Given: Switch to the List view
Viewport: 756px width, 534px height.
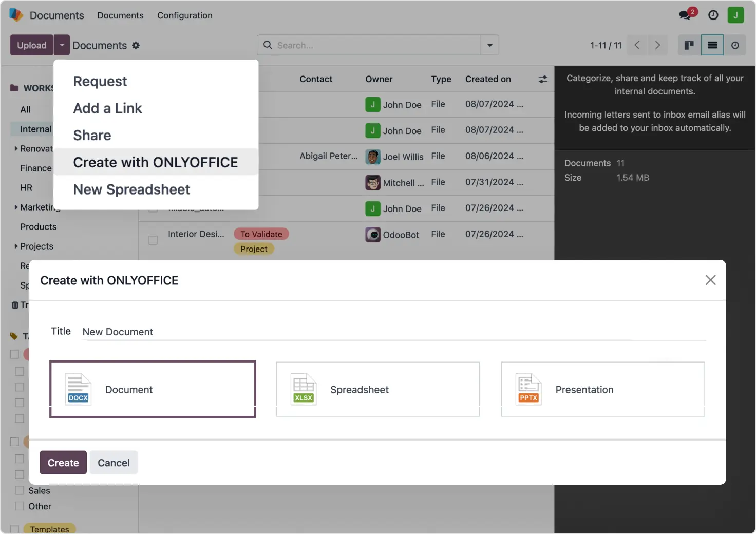Looking at the screenshot, I should [x=712, y=45].
